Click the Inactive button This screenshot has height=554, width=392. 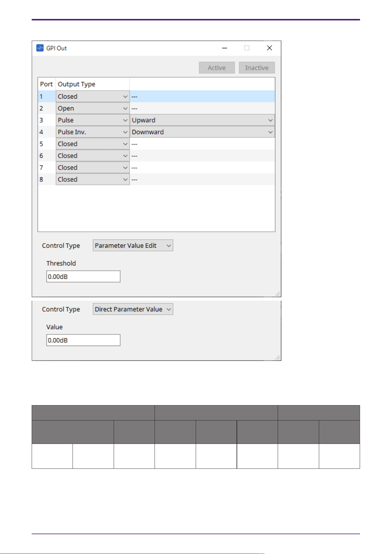[257, 68]
